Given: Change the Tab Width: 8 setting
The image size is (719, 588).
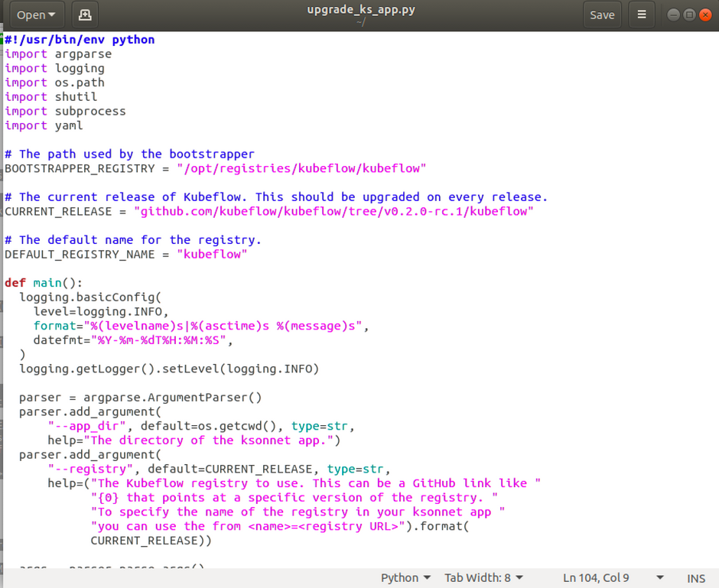Looking at the screenshot, I should tap(483, 578).
